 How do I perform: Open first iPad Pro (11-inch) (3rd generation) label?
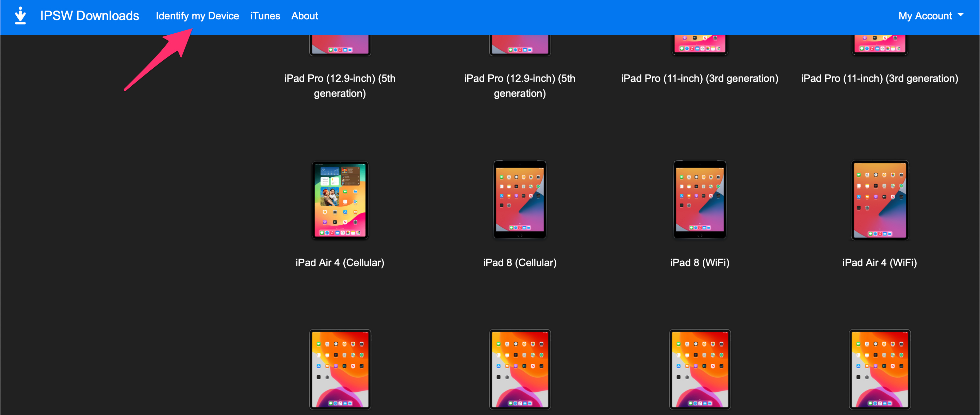pyautogui.click(x=700, y=78)
